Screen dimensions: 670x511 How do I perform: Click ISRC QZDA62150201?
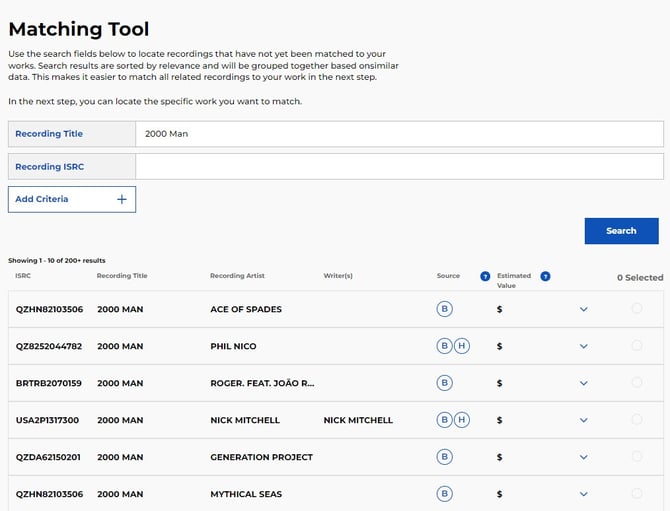[48, 457]
